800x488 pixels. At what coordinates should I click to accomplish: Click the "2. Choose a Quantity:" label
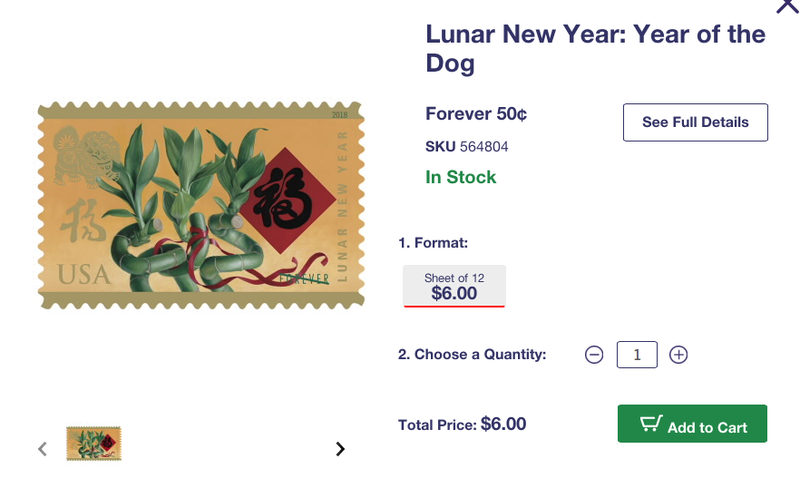(472, 354)
